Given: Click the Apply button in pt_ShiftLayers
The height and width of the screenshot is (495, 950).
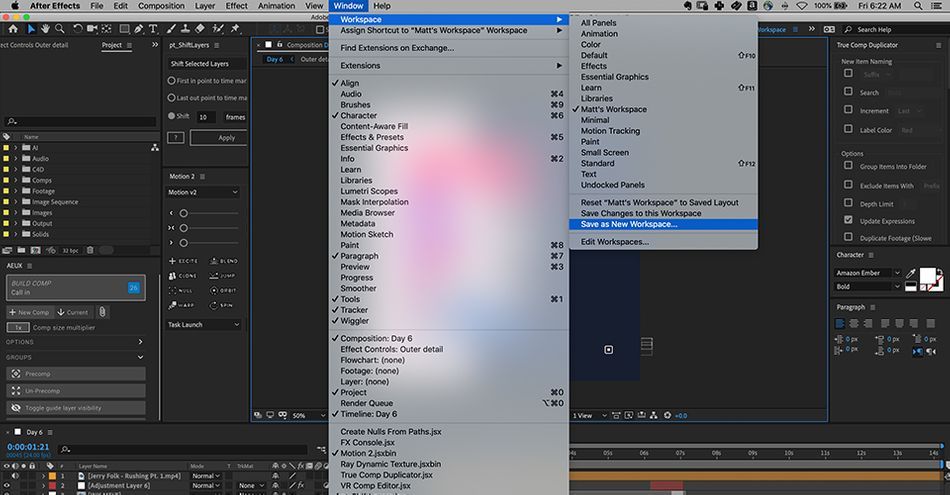Looking at the screenshot, I should pos(219,138).
